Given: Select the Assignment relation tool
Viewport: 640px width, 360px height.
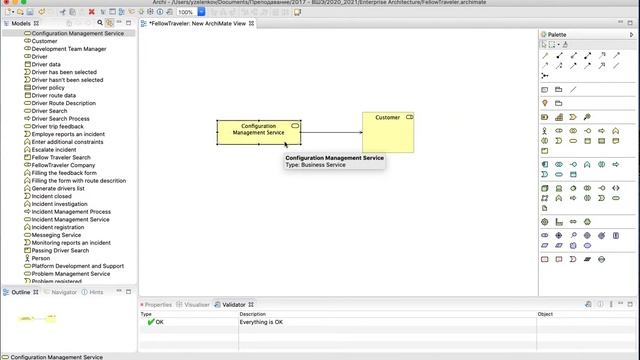Looking at the screenshot, I should point(588,55).
